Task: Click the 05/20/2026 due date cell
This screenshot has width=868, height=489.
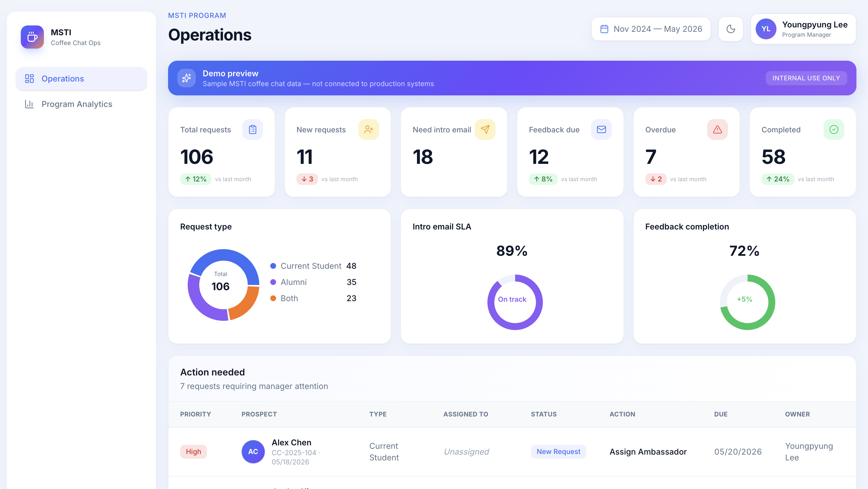Action: (738, 451)
